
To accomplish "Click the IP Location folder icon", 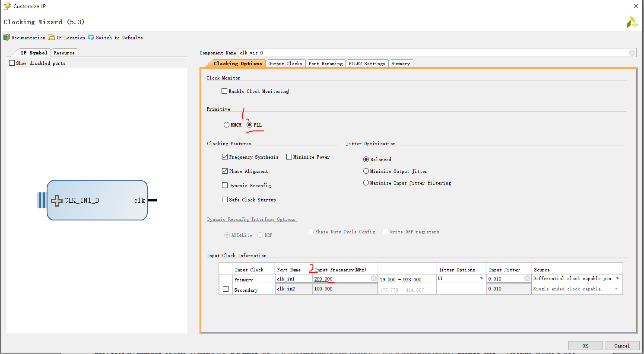I will point(51,38).
